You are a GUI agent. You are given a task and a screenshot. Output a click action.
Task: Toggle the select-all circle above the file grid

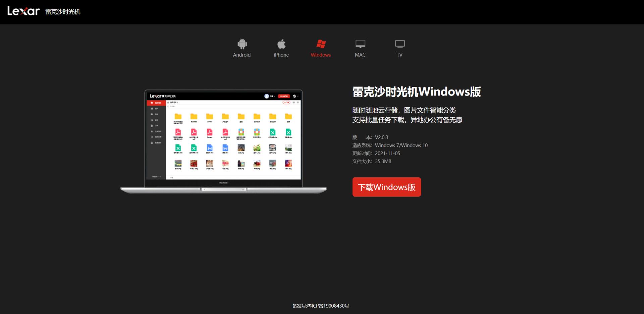pos(168,106)
